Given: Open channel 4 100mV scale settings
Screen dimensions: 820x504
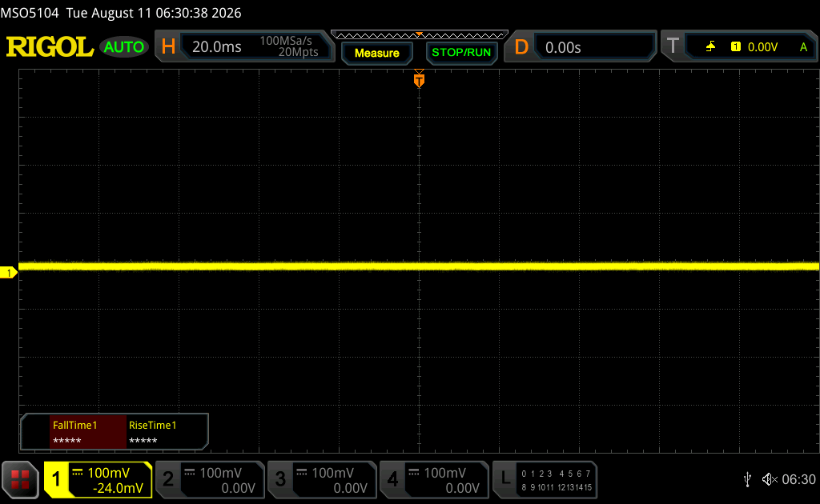Looking at the screenshot, I should point(444,473).
